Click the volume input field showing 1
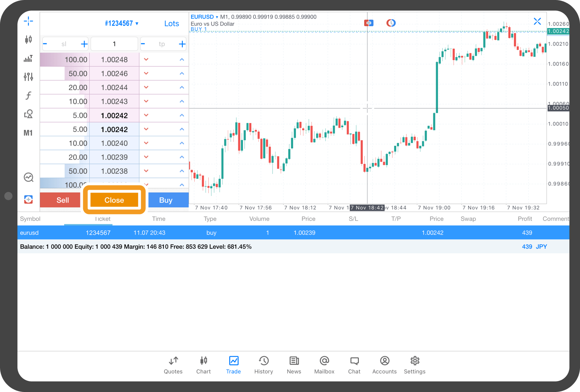 [114, 44]
